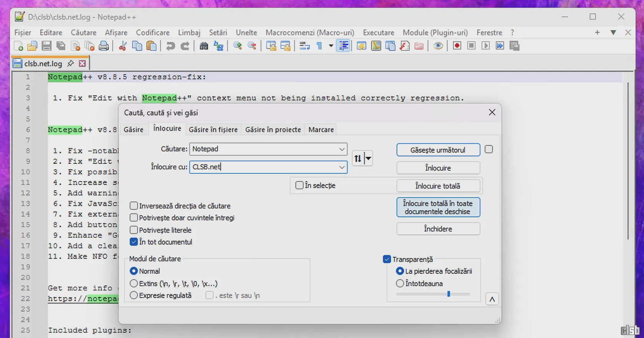This screenshot has width=644, height=338.
Task: Open Function List toolbar icon
Action: [x=405, y=46]
